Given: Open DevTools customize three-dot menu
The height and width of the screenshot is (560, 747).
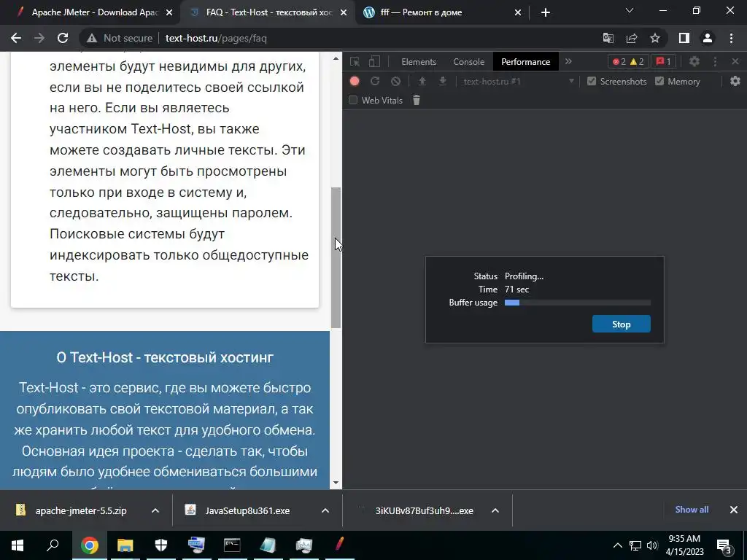Looking at the screenshot, I should 715,61.
